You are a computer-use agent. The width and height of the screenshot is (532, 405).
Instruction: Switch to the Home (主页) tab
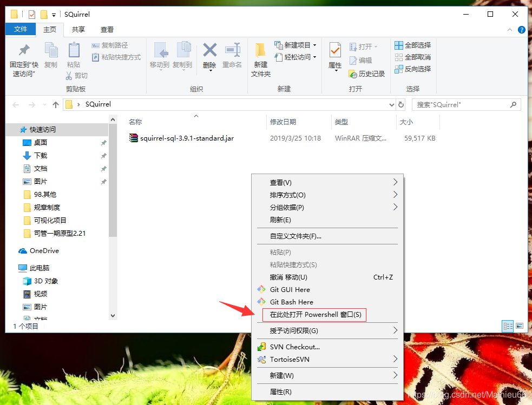50,30
